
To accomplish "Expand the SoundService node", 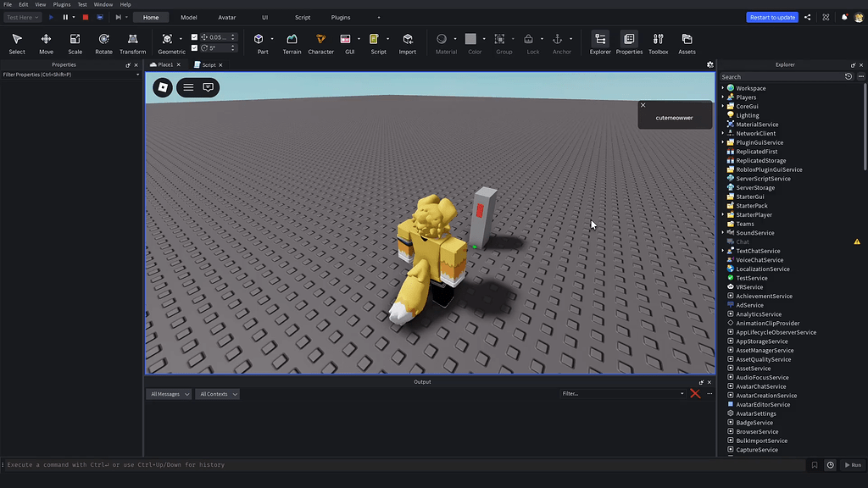I will 723,232.
